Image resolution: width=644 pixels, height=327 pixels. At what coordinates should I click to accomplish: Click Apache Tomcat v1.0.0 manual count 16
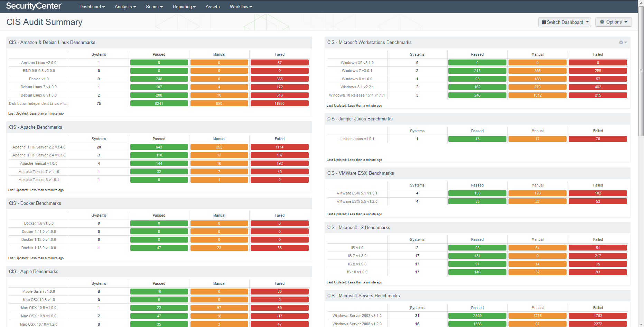point(219,163)
